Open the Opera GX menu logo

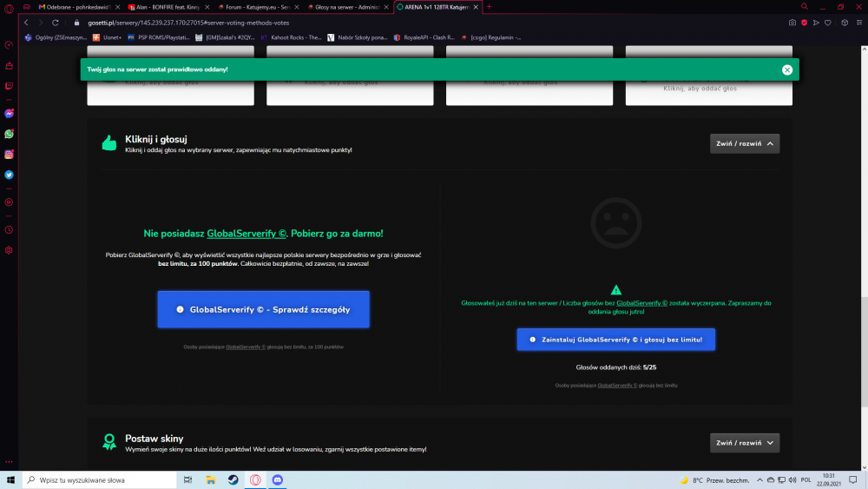pyautogui.click(x=9, y=9)
